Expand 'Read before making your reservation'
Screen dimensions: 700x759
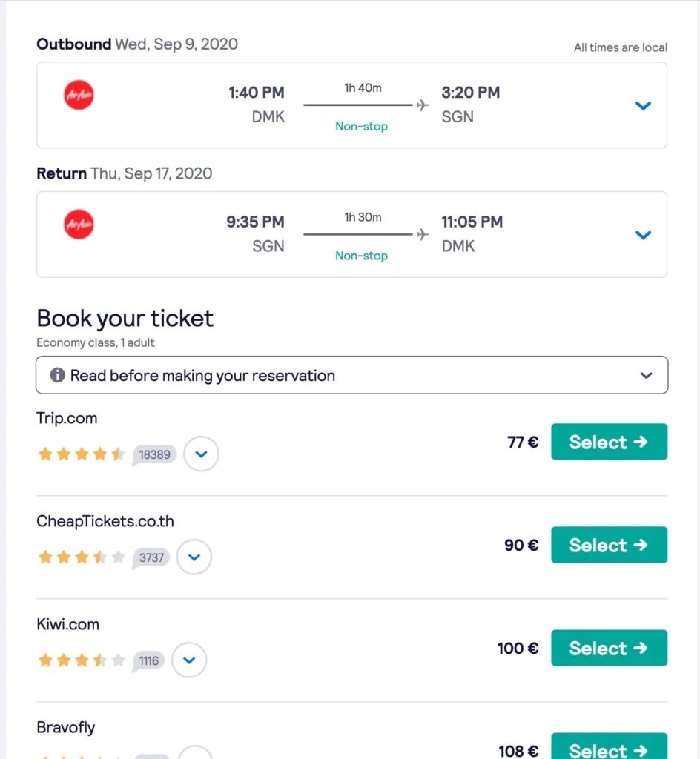point(646,375)
